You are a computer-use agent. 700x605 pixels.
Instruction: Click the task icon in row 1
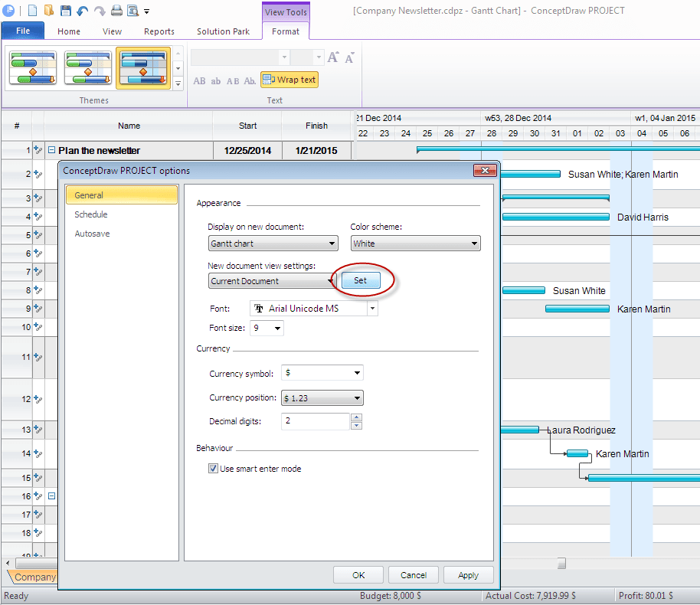[38, 150]
